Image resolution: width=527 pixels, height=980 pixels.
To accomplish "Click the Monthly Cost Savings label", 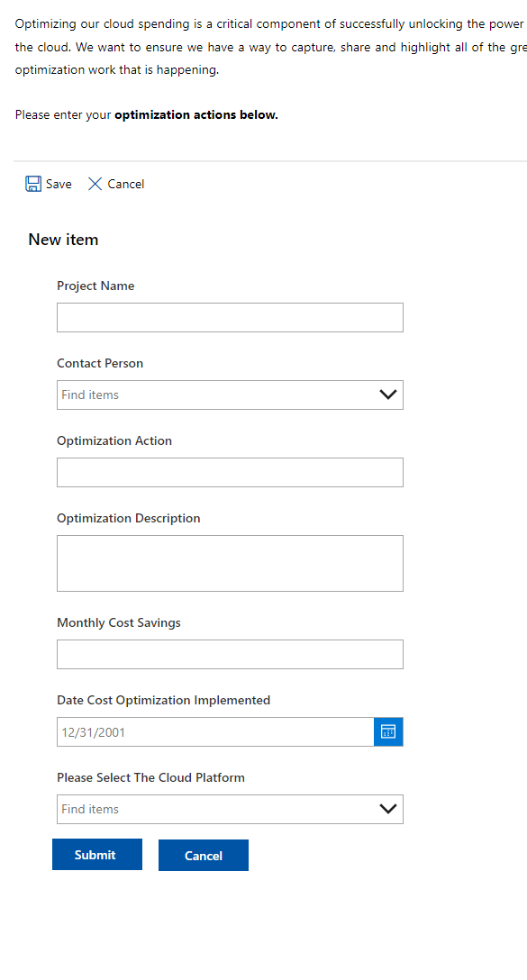I will tap(119, 622).
